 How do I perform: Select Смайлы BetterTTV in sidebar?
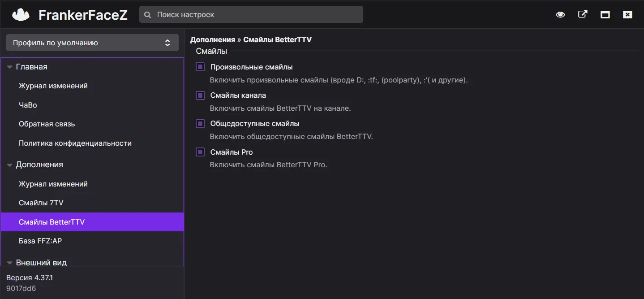tap(92, 222)
